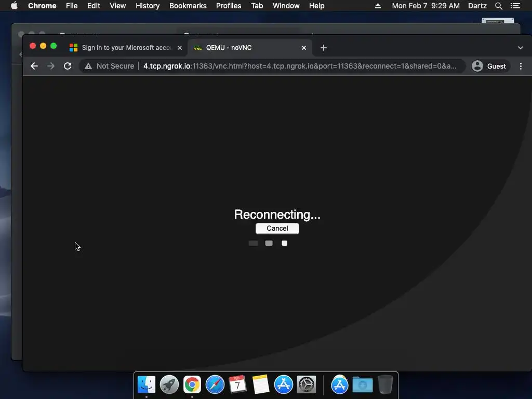Viewport: 532px width, 399px height.
Task: Close the Microsoft account tab
Action: coord(180,48)
